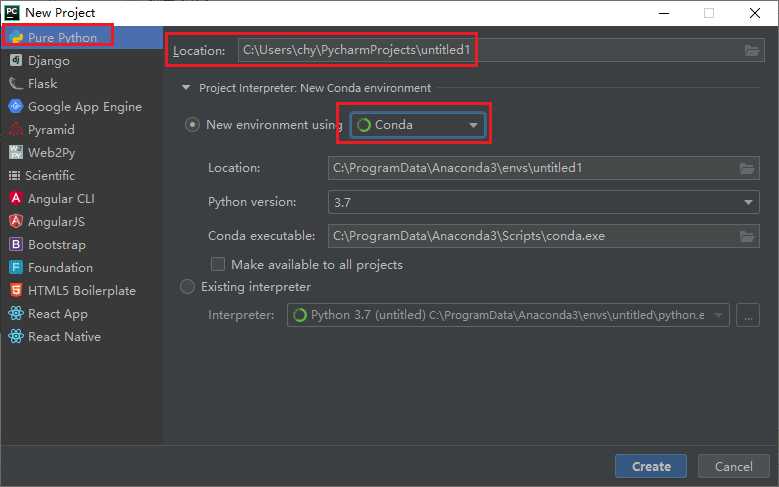Select the Foundation project type
The width and height of the screenshot is (779, 487).
pos(82,267)
